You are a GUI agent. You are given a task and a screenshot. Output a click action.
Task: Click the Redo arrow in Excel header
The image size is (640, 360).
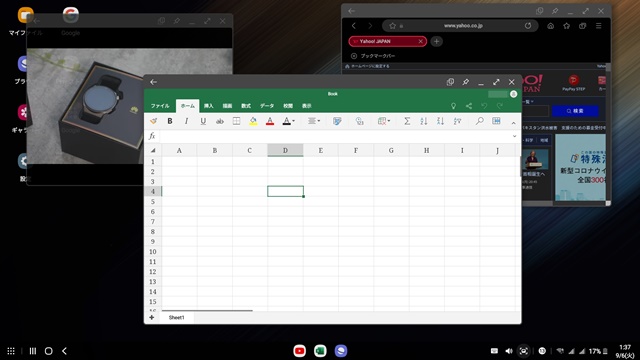click(500, 106)
